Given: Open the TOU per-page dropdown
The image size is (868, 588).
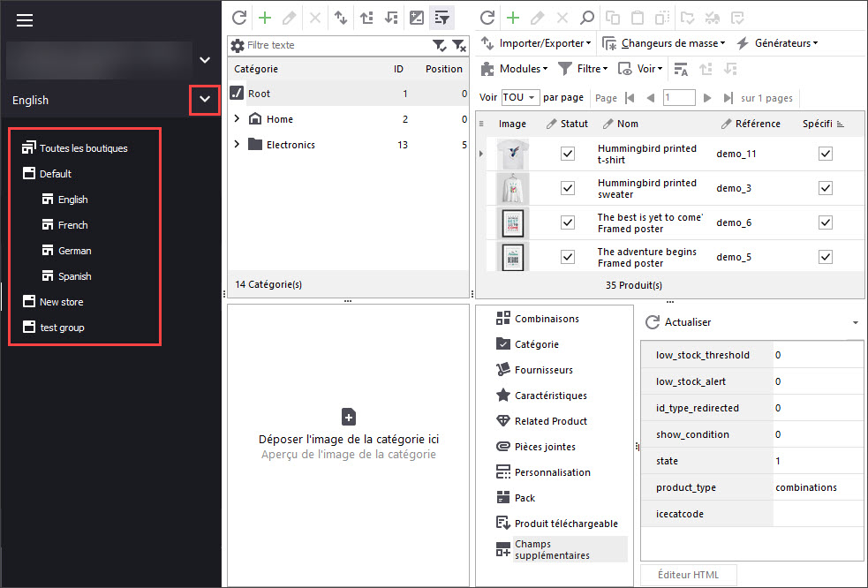Looking at the screenshot, I should click(x=520, y=98).
